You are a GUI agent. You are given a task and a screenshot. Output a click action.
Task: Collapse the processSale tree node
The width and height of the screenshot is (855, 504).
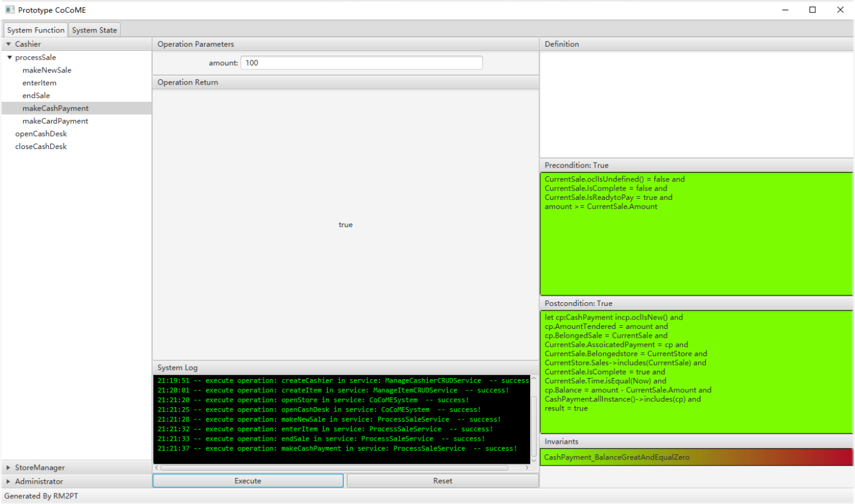9,57
